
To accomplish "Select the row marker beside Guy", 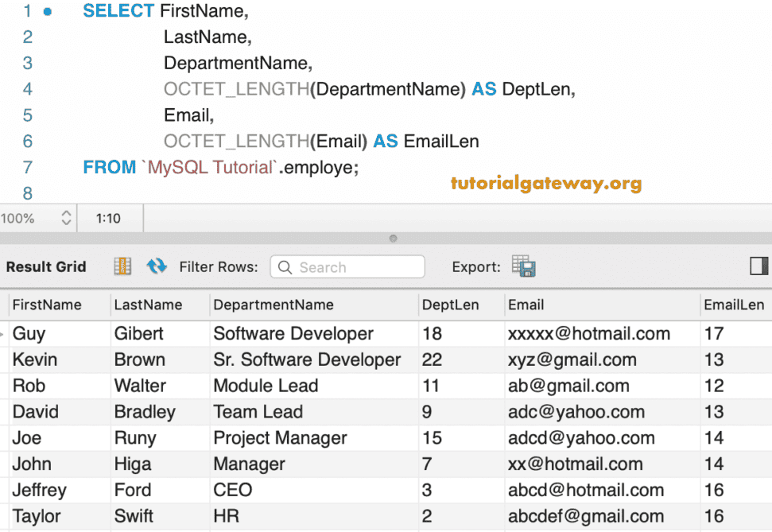I will click(x=4, y=334).
